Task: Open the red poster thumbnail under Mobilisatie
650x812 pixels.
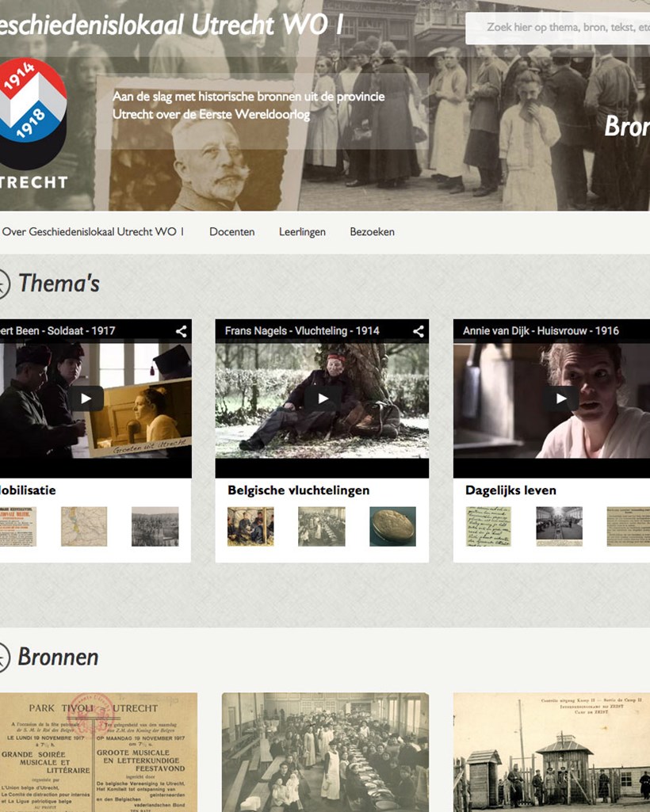Action: pos(18,526)
